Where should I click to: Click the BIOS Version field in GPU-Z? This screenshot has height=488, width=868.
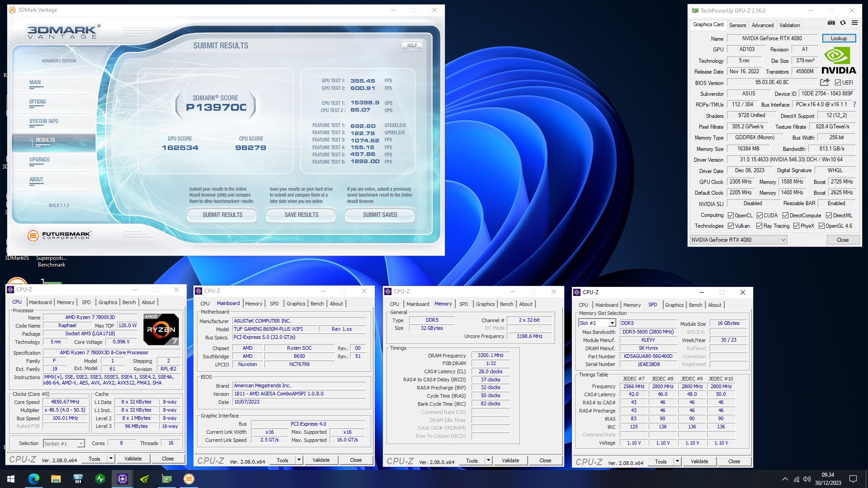click(x=772, y=82)
